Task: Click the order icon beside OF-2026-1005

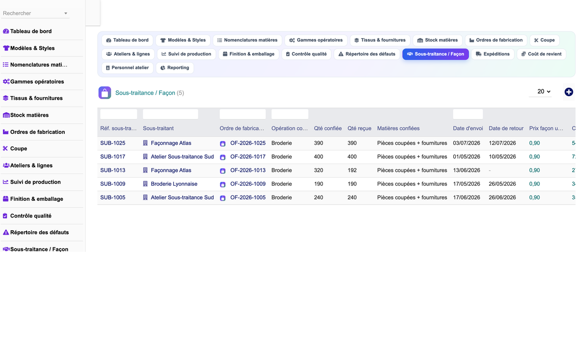Action: point(222,198)
